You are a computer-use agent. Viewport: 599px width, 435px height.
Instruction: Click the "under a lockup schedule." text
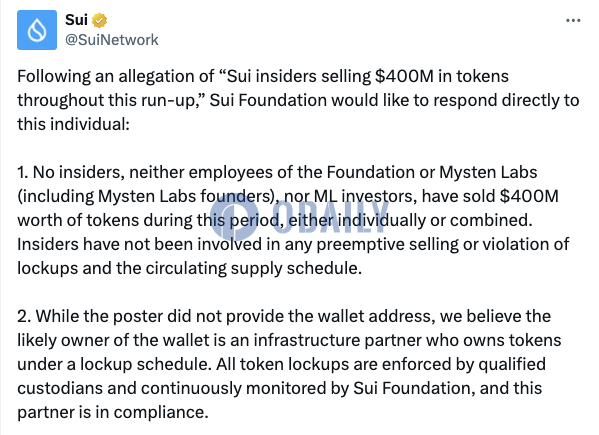point(114,364)
